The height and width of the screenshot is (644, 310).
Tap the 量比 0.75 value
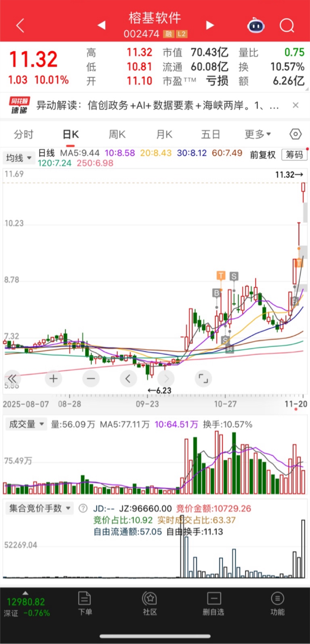[294, 53]
